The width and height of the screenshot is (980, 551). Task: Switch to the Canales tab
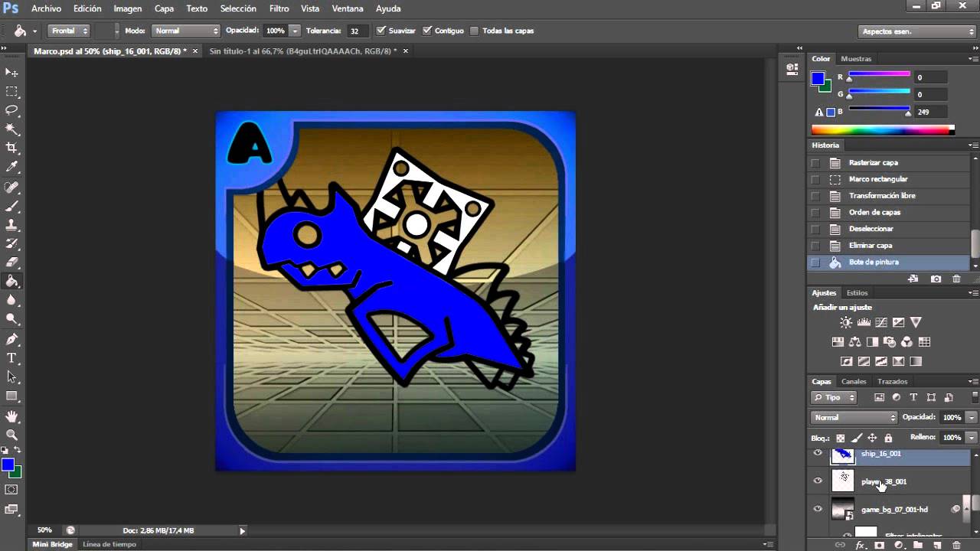coord(854,382)
